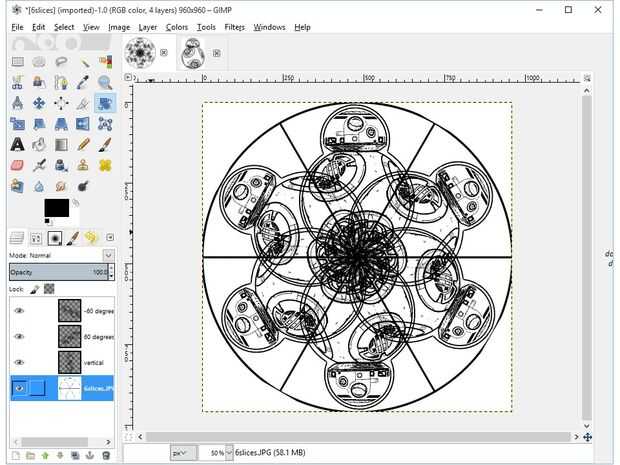
Task: Select the Foreground Select tool
Action: [39, 83]
